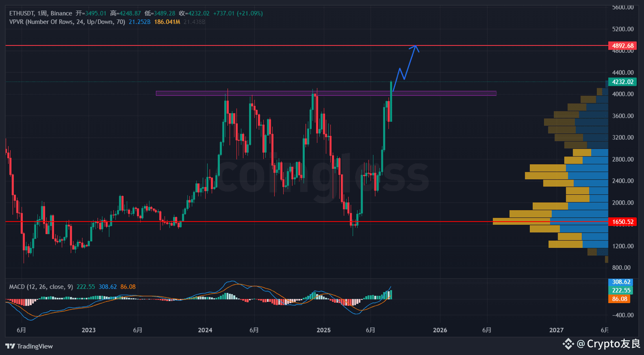644x355 pixels.
Task: Click the 1200.00 price scale label
Action: (623, 246)
